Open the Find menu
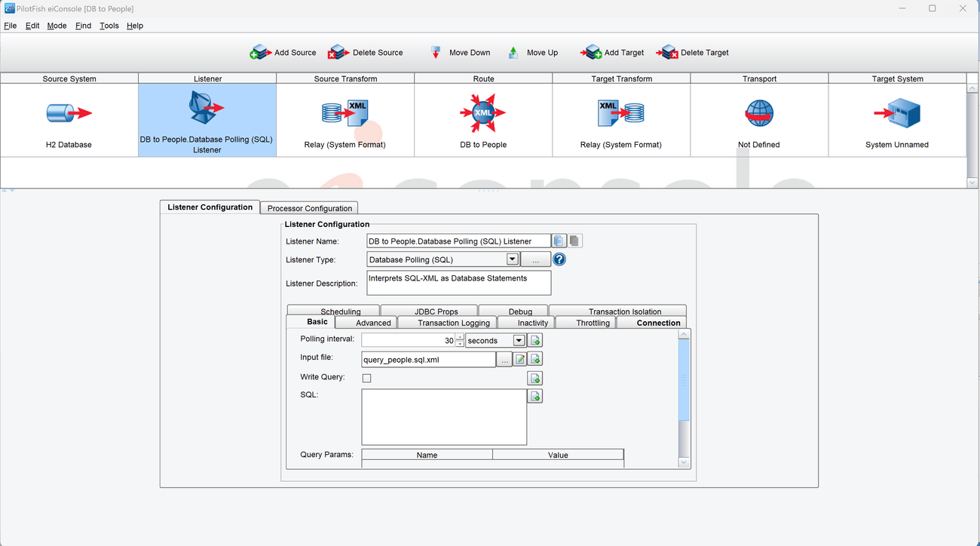 [x=83, y=26]
